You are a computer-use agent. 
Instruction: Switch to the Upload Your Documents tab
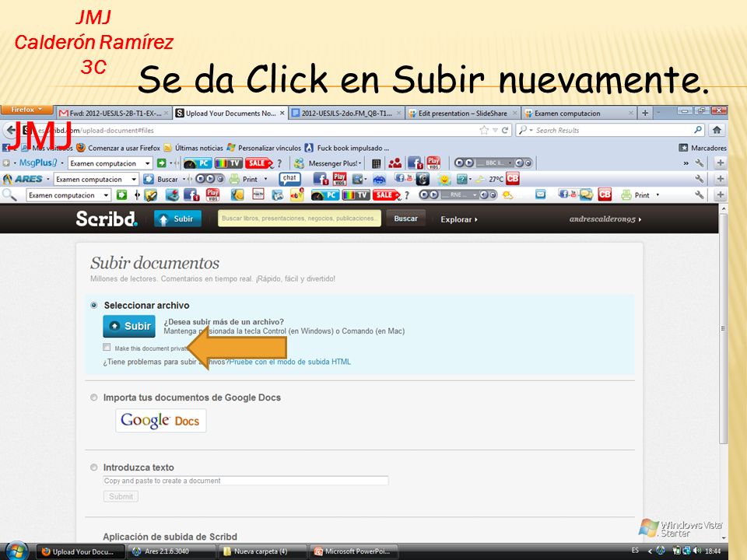[x=230, y=114]
